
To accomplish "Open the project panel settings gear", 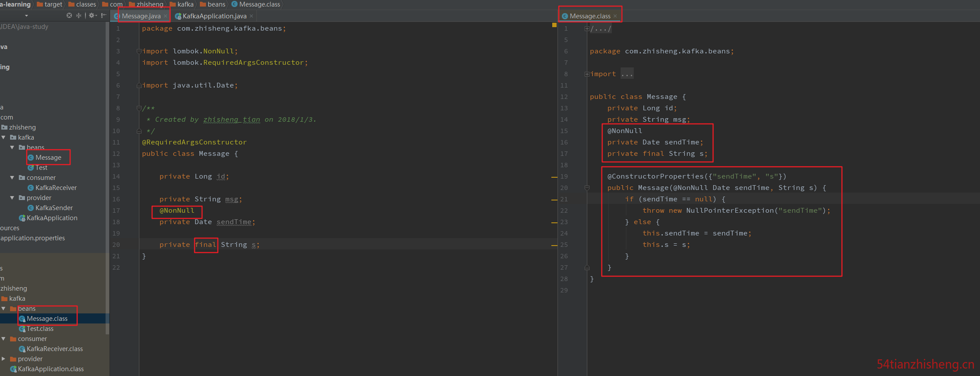I will point(92,15).
